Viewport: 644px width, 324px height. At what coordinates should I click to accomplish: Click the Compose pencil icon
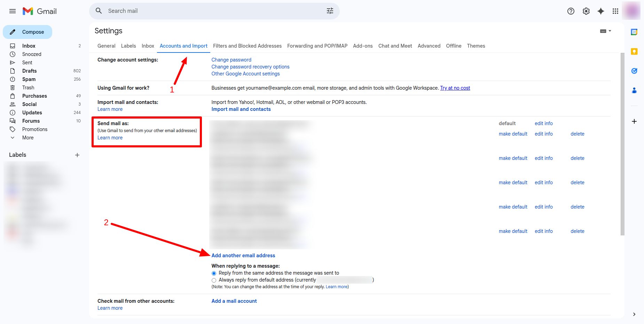[13, 32]
